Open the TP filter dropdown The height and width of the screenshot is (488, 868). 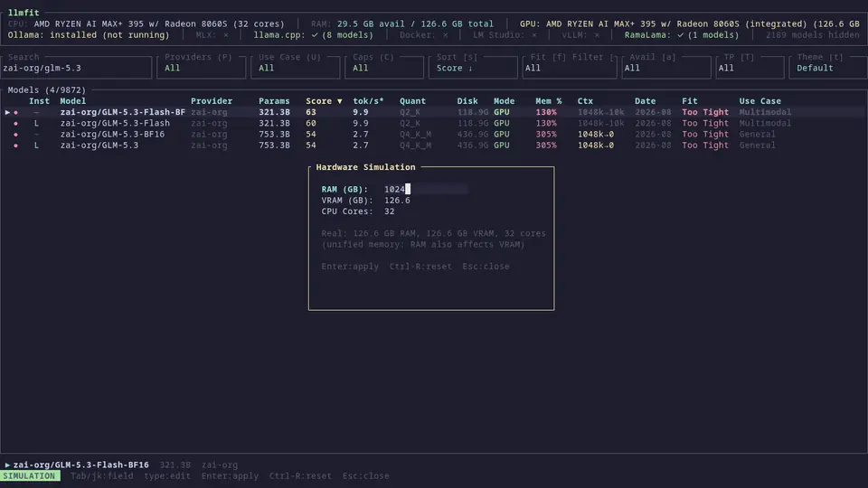pyautogui.click(x=750, y=68)
